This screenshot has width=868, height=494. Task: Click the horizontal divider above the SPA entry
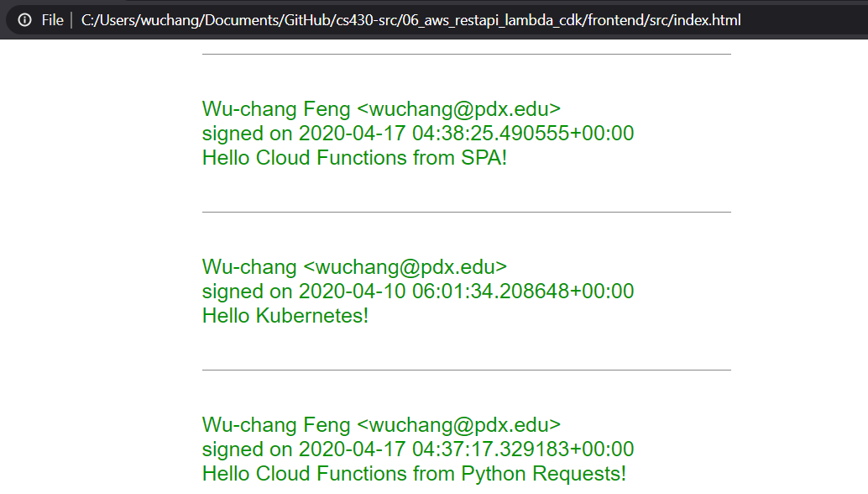[466, 55]
